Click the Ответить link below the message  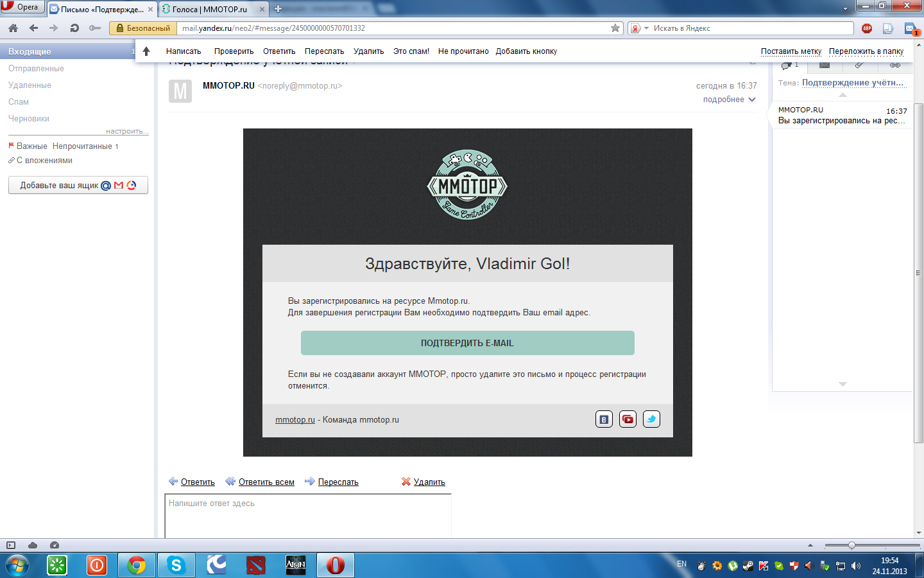tap(198, 482)
